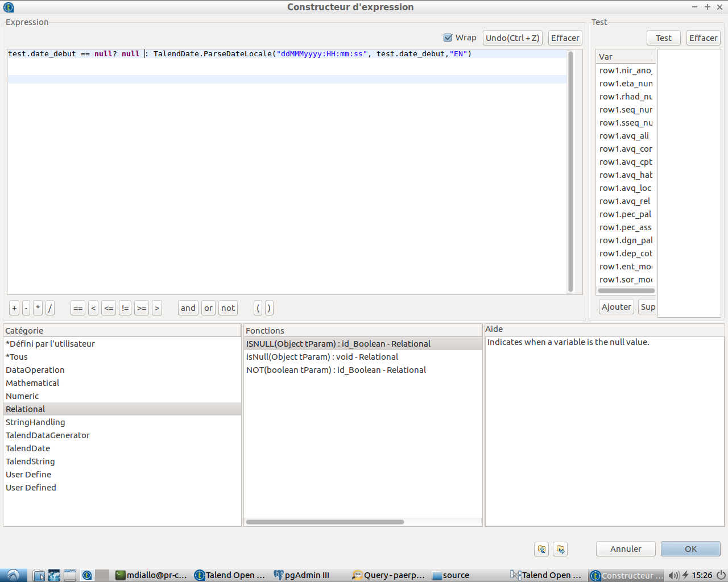Insert a closing parenthesis
Image resolution: width=728 pixels, height=582 pixels.
(269, 308)
